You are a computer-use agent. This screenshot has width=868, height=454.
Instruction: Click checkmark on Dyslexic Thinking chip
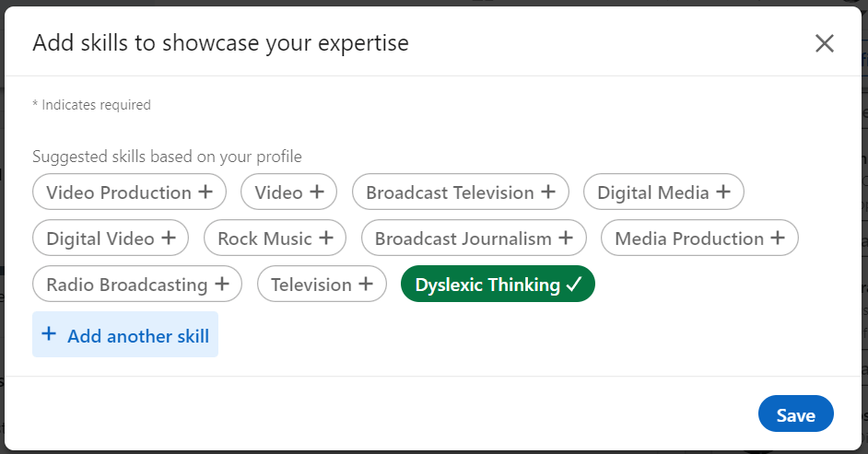[574, 285]
